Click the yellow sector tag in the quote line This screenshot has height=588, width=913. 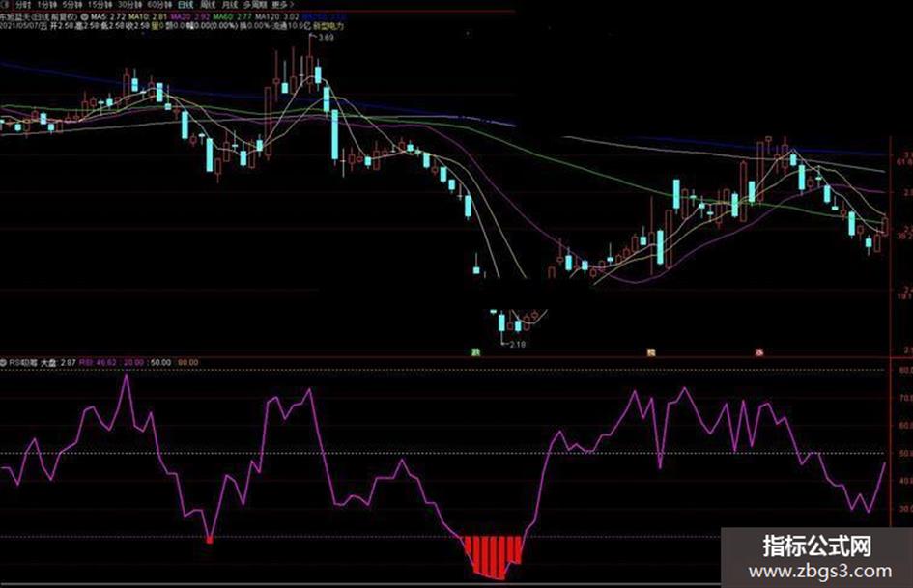328,26
